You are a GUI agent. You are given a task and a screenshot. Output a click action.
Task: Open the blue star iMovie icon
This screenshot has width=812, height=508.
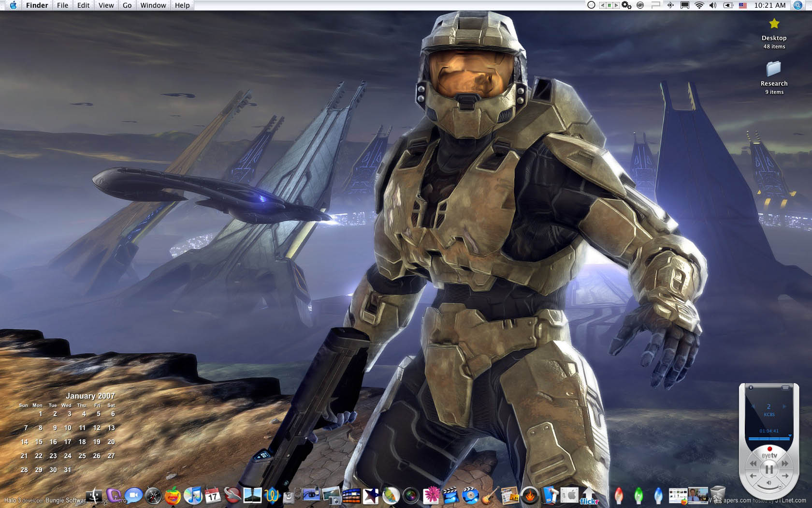(x=371, y=496)
